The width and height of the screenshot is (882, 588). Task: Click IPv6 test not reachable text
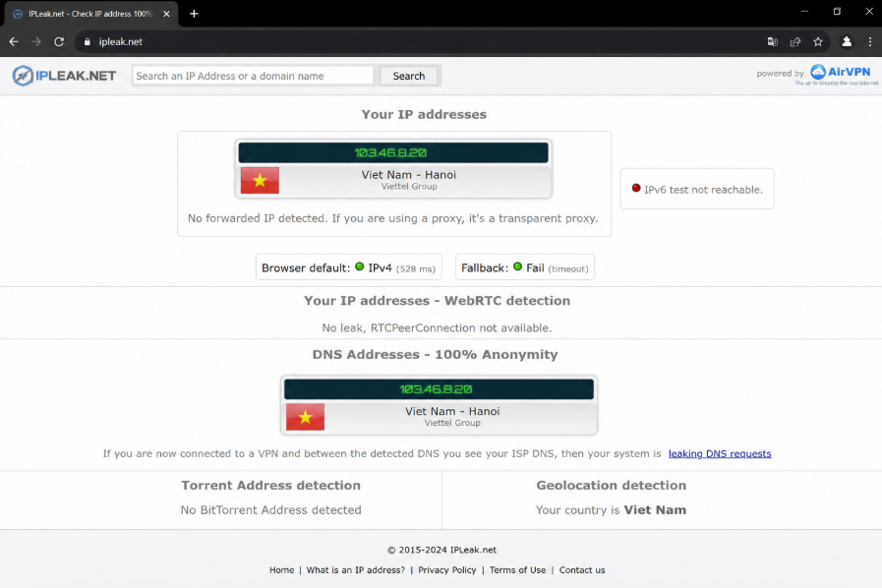[x=703, y=190]
